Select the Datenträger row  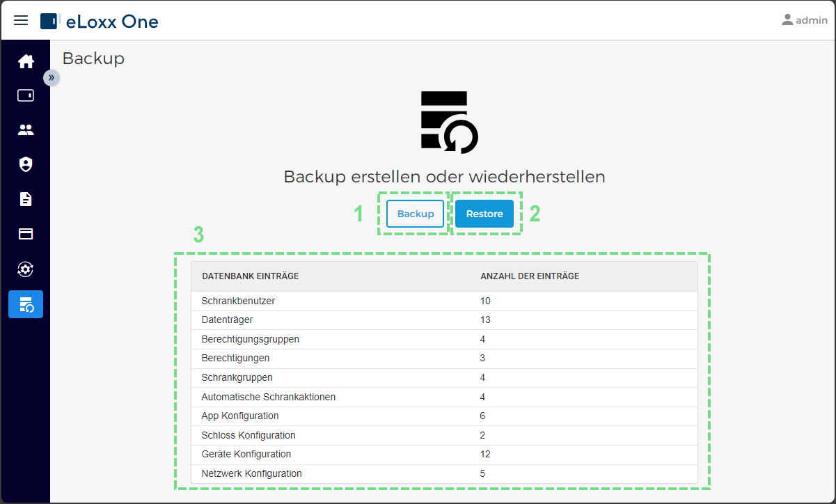(444, 320)
